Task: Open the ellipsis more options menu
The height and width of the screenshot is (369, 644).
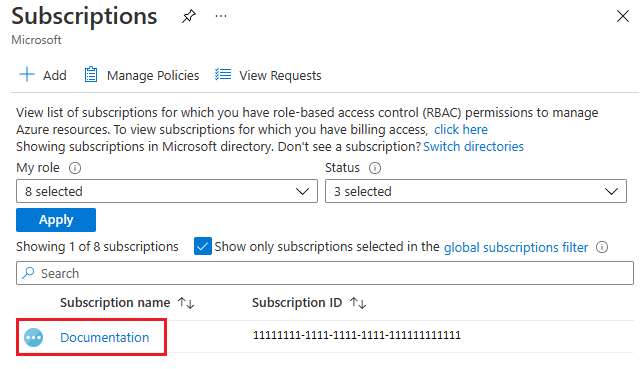Action: click(x=221, y=16)
